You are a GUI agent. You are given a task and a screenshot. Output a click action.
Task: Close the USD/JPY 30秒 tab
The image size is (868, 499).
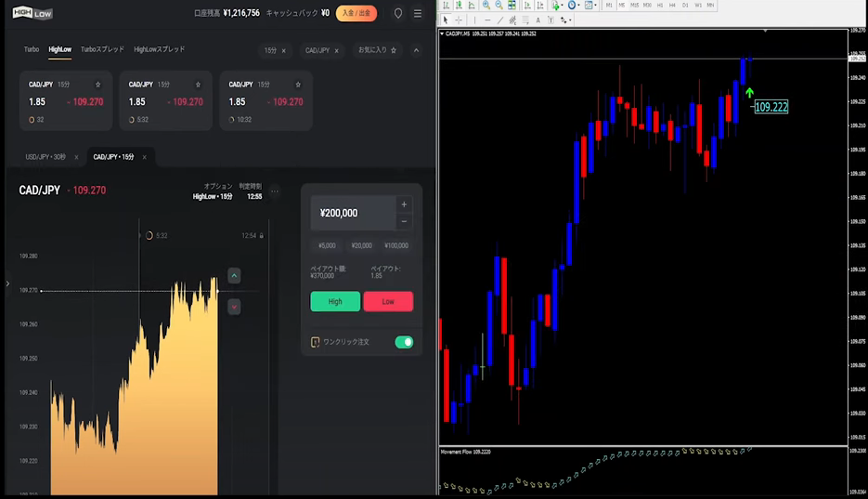click(x=76, y=157)
